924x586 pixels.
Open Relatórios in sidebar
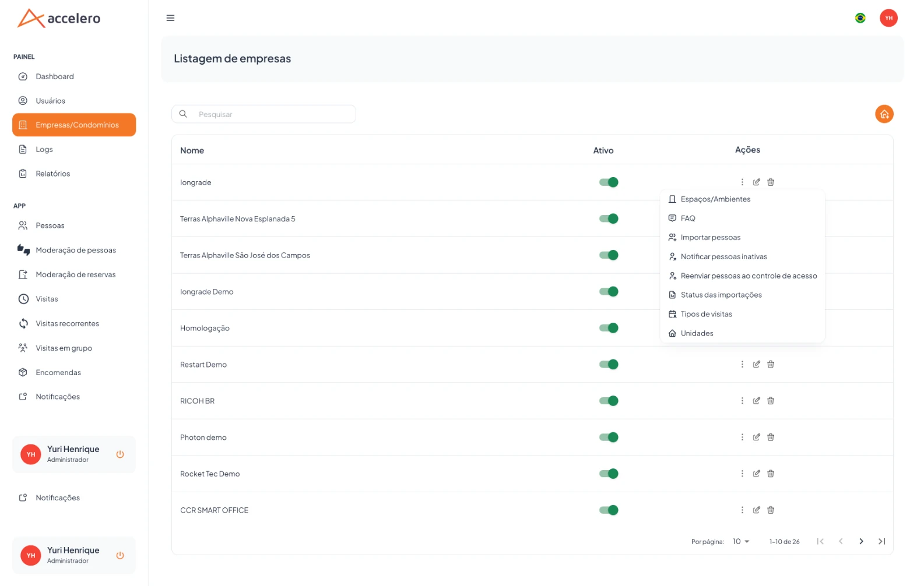click(74, 174)
